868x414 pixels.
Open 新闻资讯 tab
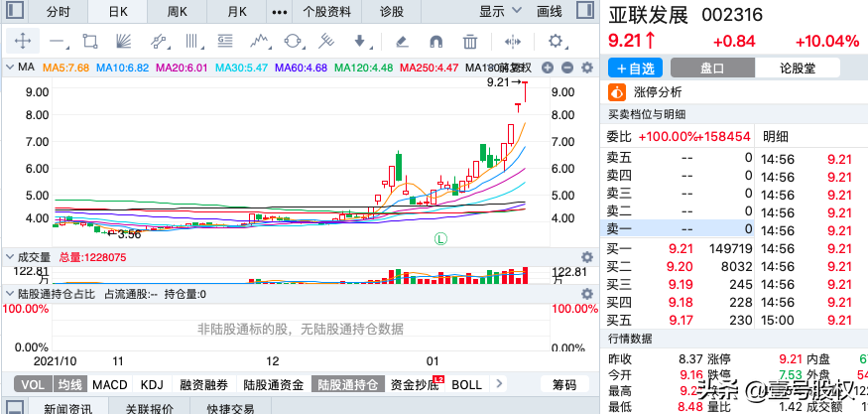coord(68,408)
